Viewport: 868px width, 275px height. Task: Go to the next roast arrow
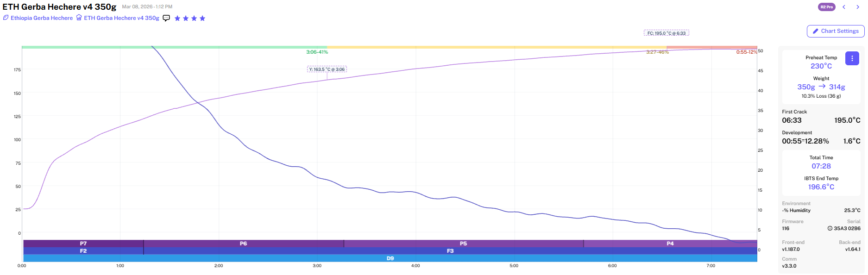(857, 7)
